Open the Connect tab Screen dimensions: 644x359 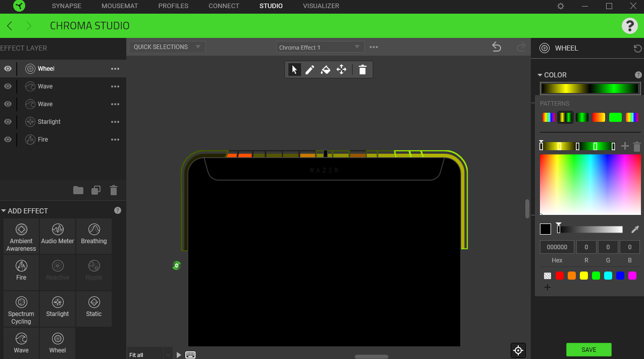pos(224,6)
